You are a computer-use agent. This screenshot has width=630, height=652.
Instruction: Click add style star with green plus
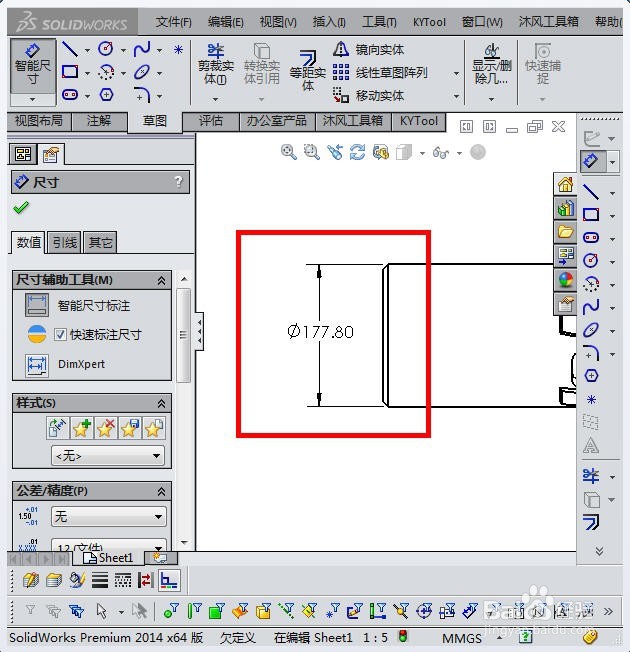click(82, 428)
